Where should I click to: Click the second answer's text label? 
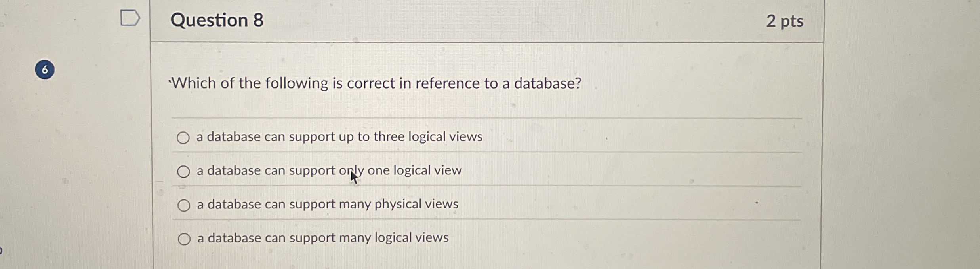coord(328,170)
